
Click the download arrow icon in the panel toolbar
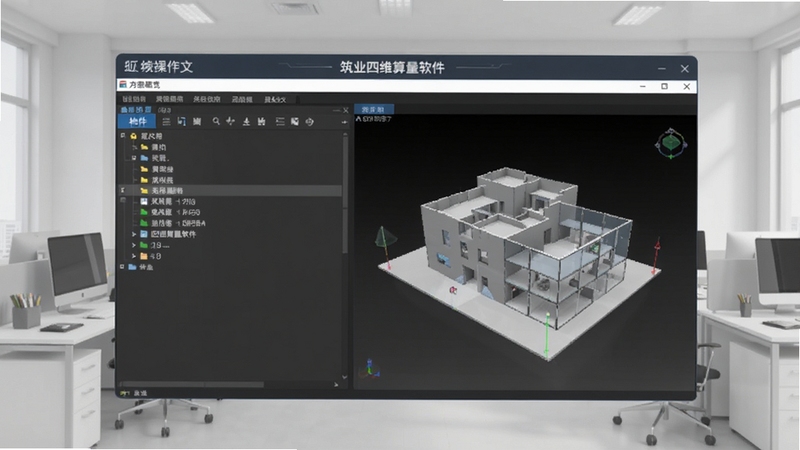246,121
